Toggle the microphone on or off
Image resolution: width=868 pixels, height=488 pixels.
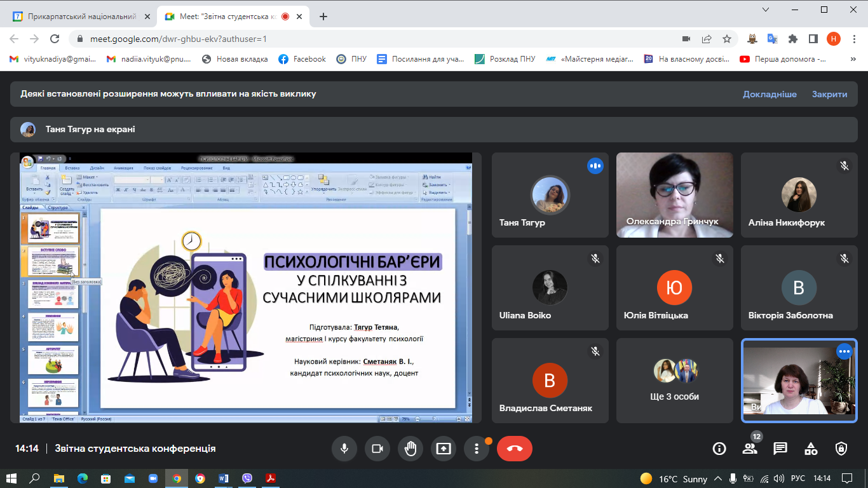click(x=344, y=449)
